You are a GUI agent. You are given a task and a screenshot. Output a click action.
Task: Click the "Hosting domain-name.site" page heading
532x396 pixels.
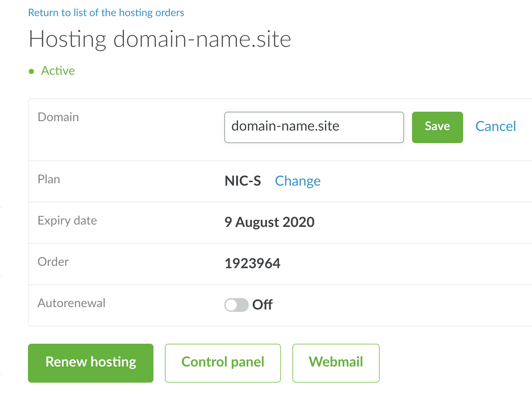pos(160,39)
